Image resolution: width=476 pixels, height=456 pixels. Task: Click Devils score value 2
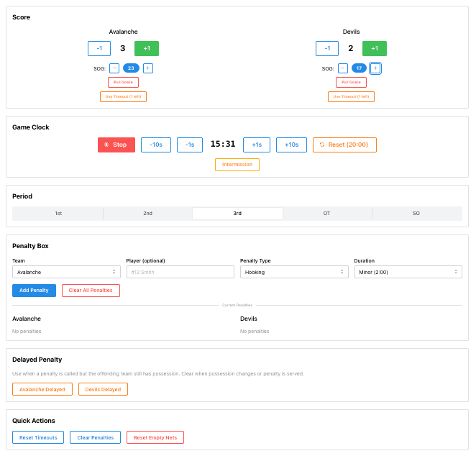pyautogui.click(x=351, y=48)
